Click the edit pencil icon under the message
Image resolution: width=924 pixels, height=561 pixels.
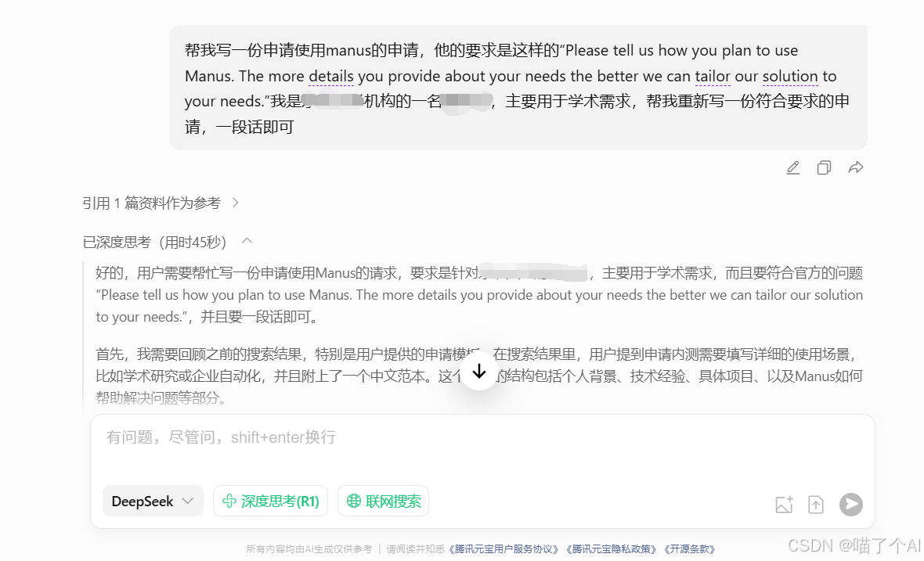793,168
